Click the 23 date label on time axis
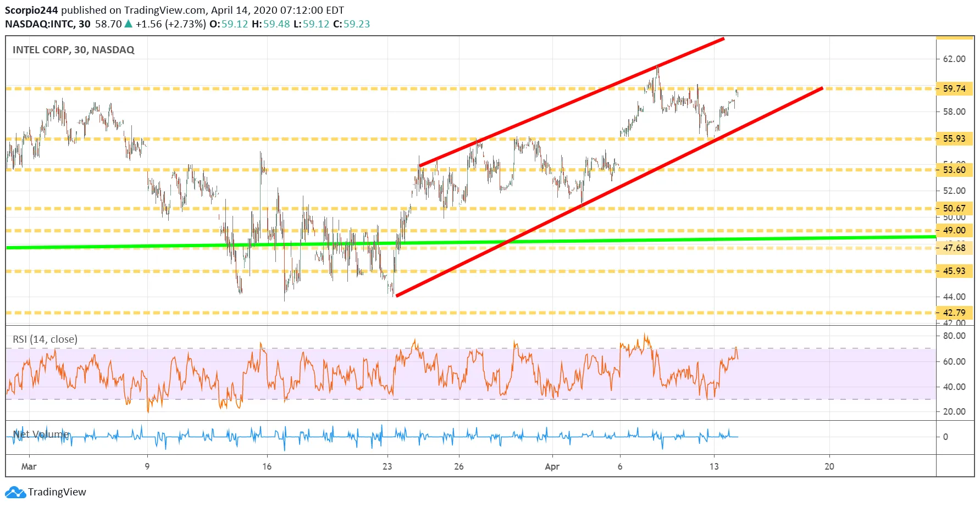 (x=387, y=466)
